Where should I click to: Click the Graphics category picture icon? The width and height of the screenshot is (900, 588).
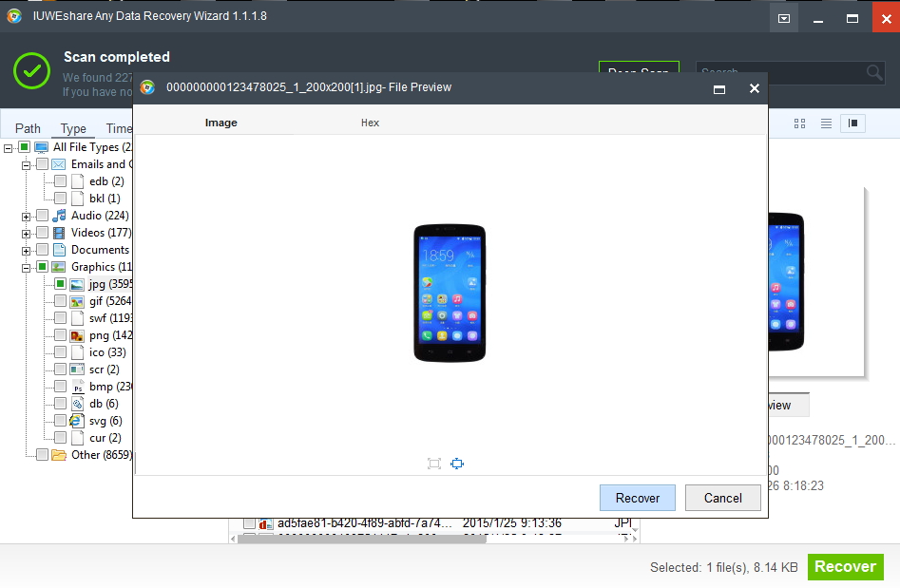(x=59, y=267)
